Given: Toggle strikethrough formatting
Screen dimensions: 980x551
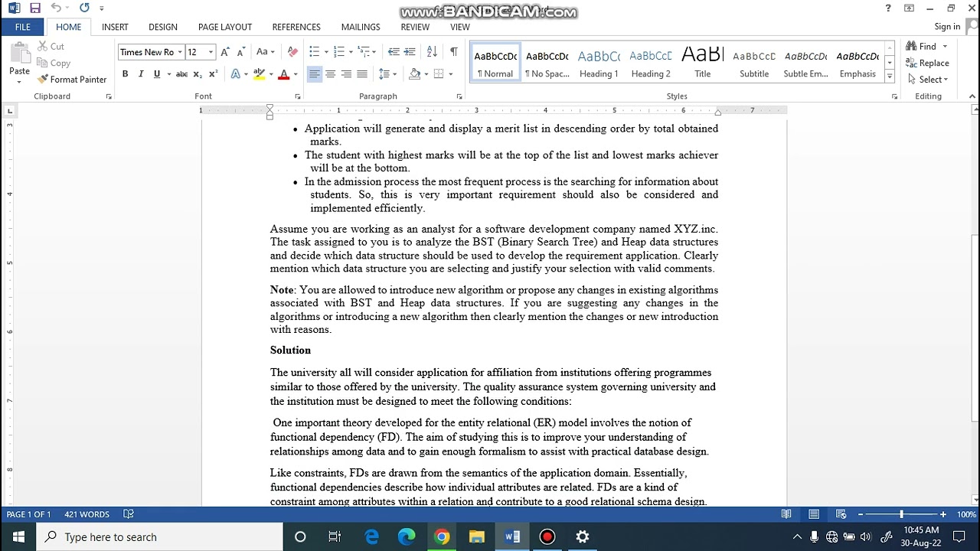Looking at the screenshot, I should tap(181, 74).
